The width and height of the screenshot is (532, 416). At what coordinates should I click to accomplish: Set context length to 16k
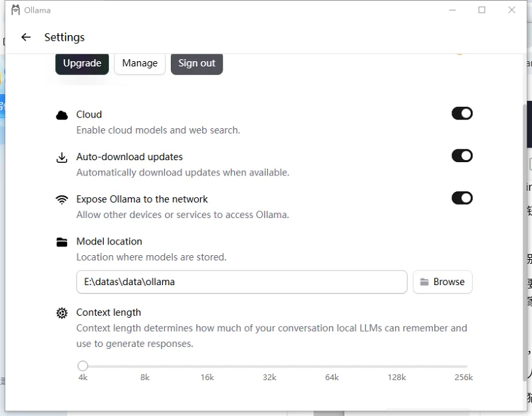coord(207,377)
